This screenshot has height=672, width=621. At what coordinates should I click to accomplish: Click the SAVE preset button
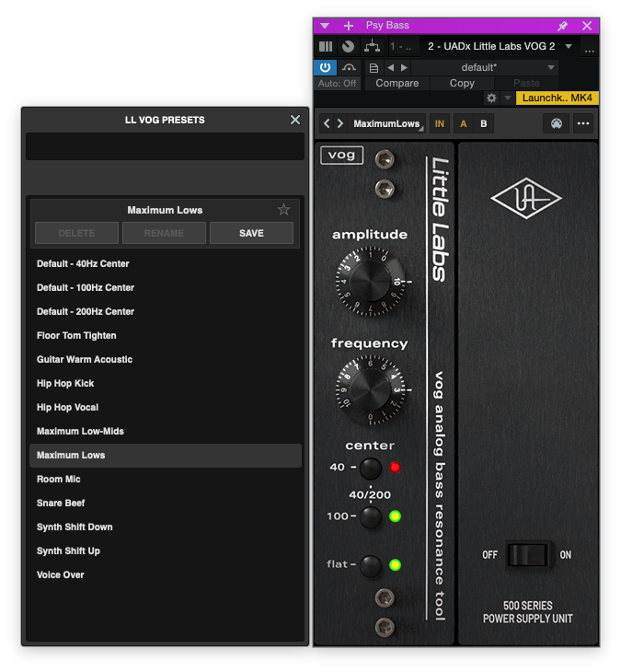pos(251,233)
